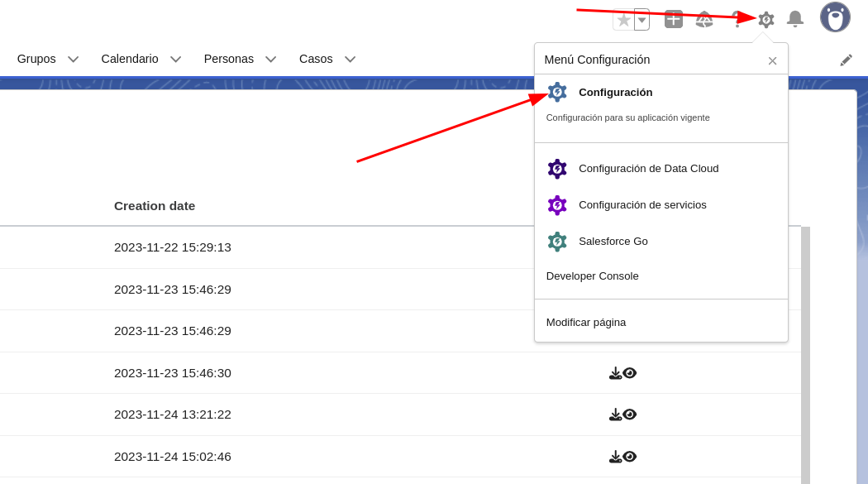Viewport: 868px width, 484px height.
Task: Click the setup gear icon in header
Action: coord(766,19)
